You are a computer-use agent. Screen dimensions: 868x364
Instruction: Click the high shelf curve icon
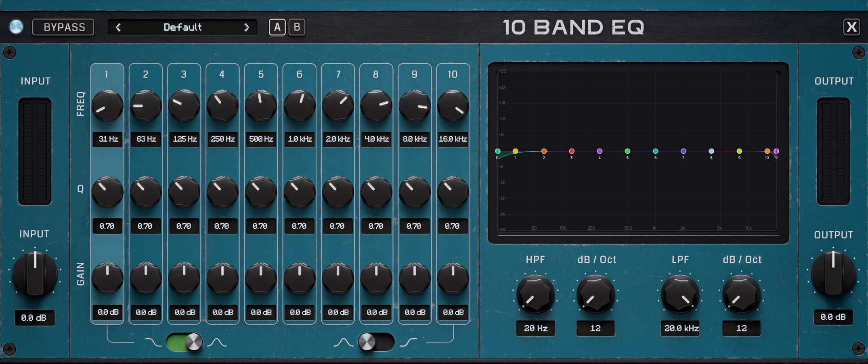point(408,343)
